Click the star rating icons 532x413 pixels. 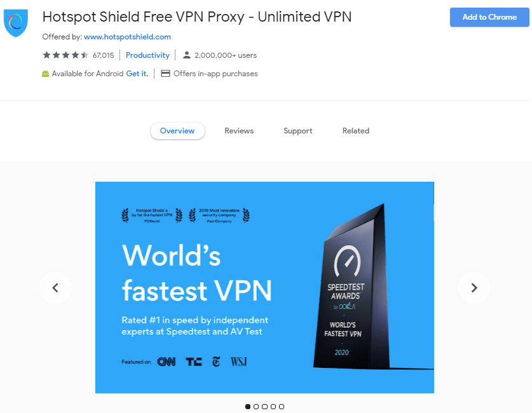tap(65, 55)
